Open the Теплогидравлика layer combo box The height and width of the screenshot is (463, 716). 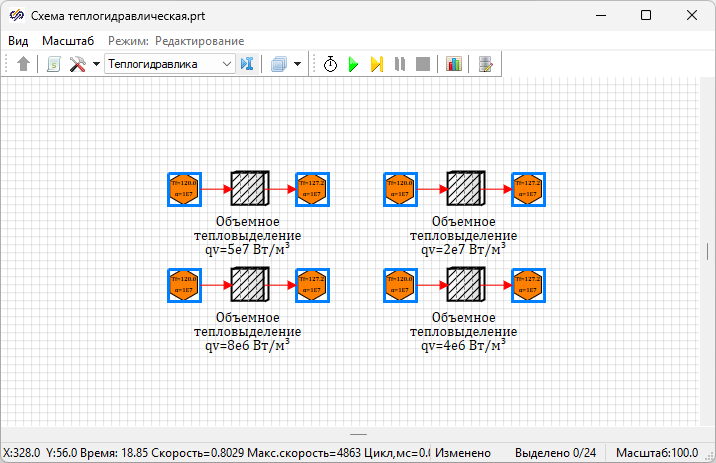pos(170,64)
